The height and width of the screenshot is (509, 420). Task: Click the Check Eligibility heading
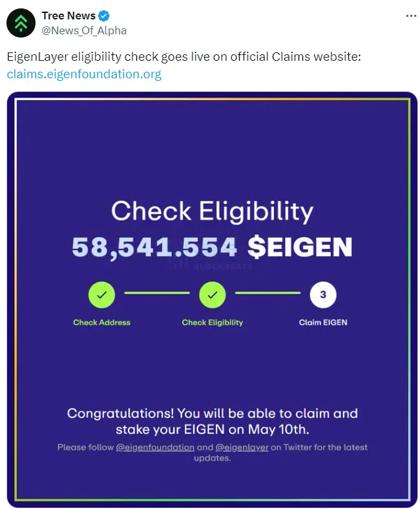point(213,211)
